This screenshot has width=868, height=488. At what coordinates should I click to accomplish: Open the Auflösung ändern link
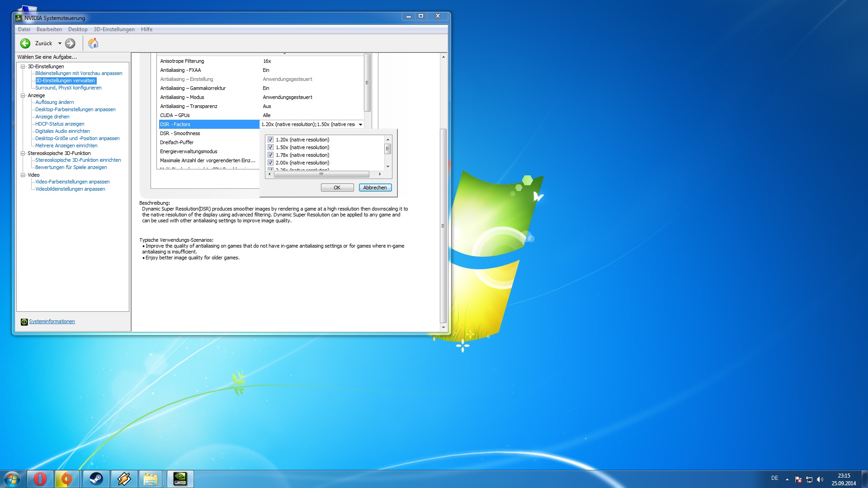click(54, 102)
